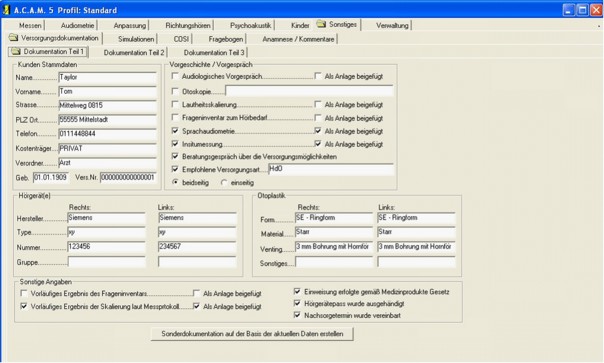The image size is (604, 363).
Task: Open the Messen tab
Action: coord(30,25)
